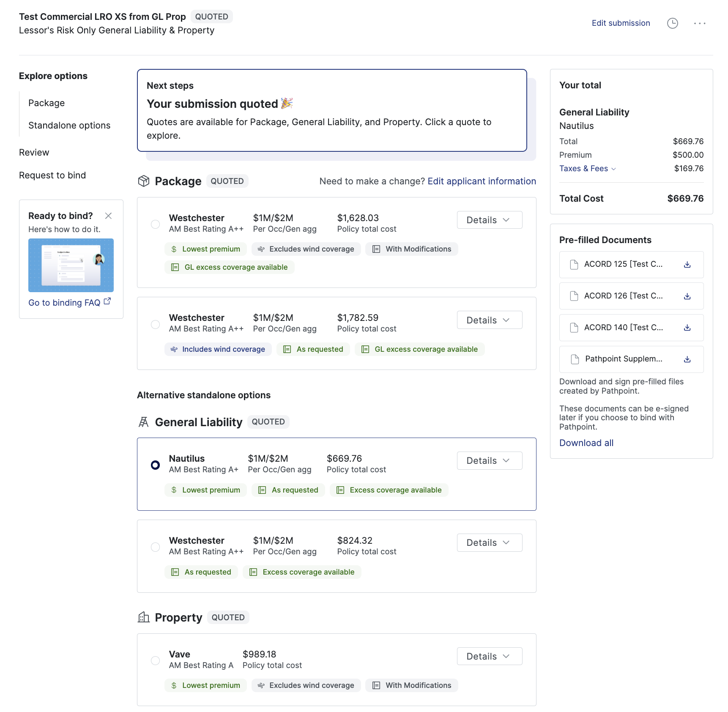Open Edit applicant information link

point(482,181)
